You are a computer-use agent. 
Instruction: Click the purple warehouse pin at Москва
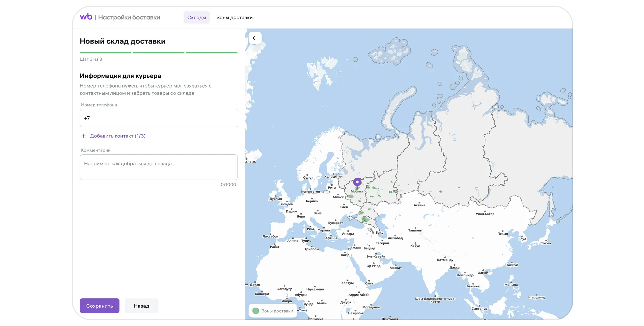(357, 182)
